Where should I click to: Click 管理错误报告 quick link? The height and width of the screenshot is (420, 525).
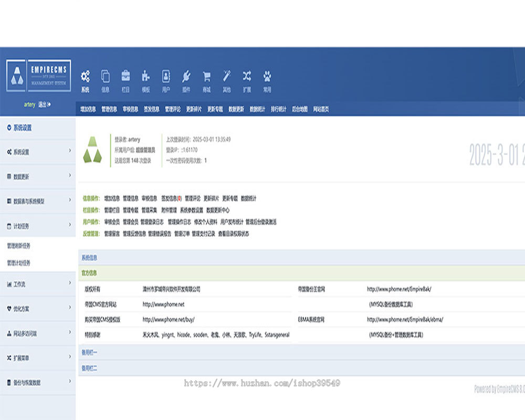(160, 234)
